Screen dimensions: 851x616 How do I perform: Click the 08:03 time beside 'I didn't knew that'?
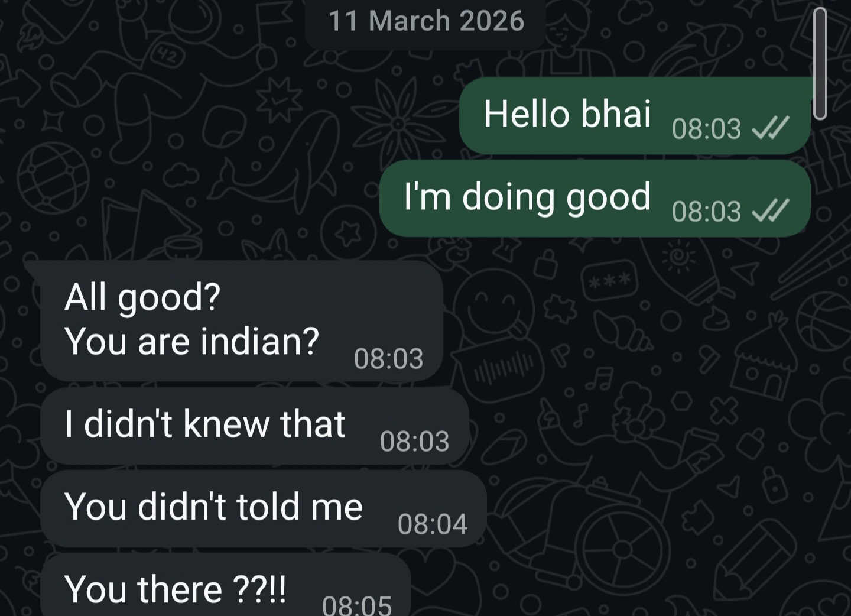coord(415,442)
